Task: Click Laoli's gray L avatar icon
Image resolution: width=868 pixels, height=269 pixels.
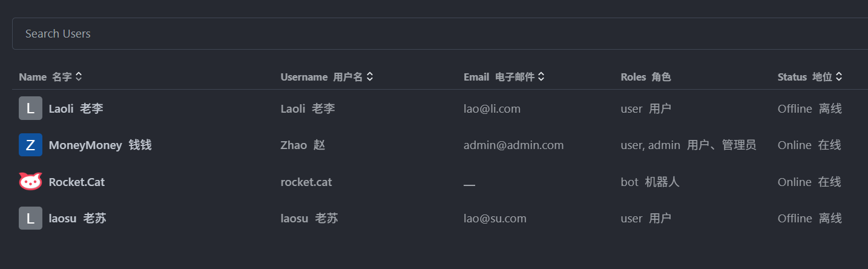Action: 30,108
